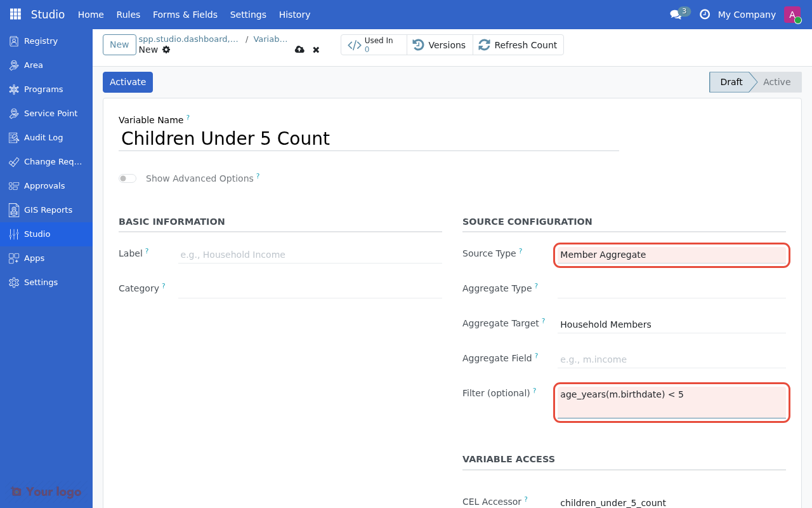Click the cloud upload save icon

(299, 50)
